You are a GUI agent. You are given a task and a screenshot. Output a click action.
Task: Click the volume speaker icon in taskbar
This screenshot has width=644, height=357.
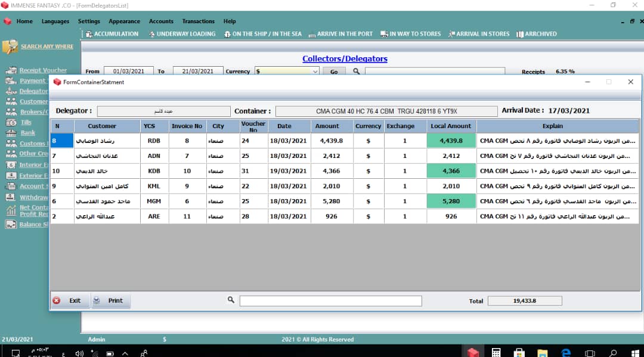point(79,353)
